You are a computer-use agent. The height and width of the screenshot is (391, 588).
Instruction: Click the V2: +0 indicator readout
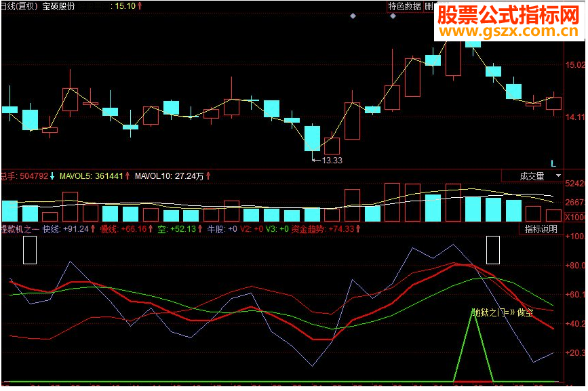(252, 229)
